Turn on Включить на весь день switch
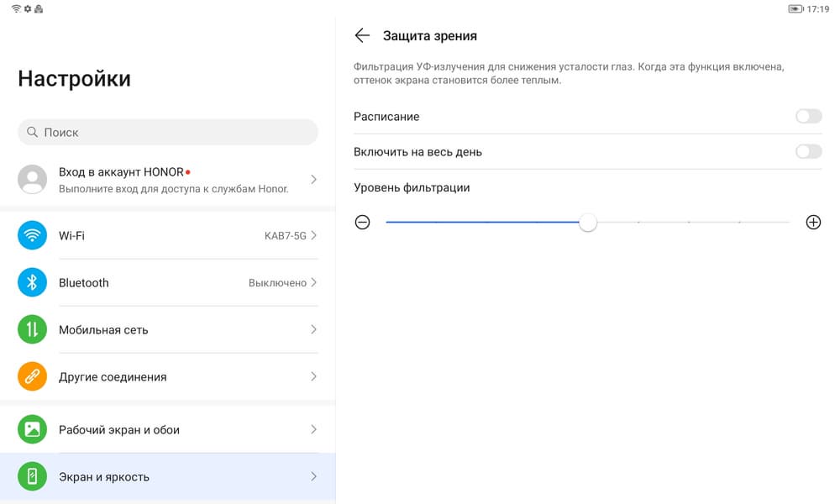This screenshot has width=840, height=504. coord(808,152)
